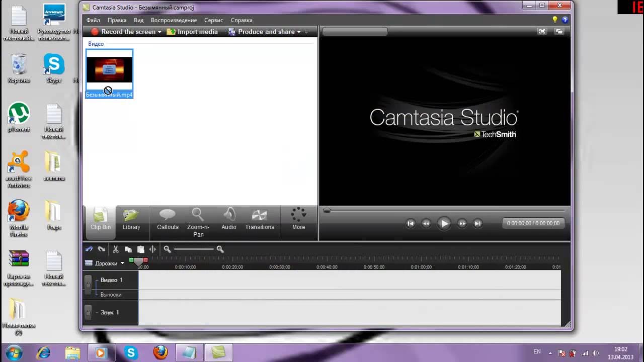
Task: Click the redo arrow in timeline toolbar
Action: coord(101,249)
